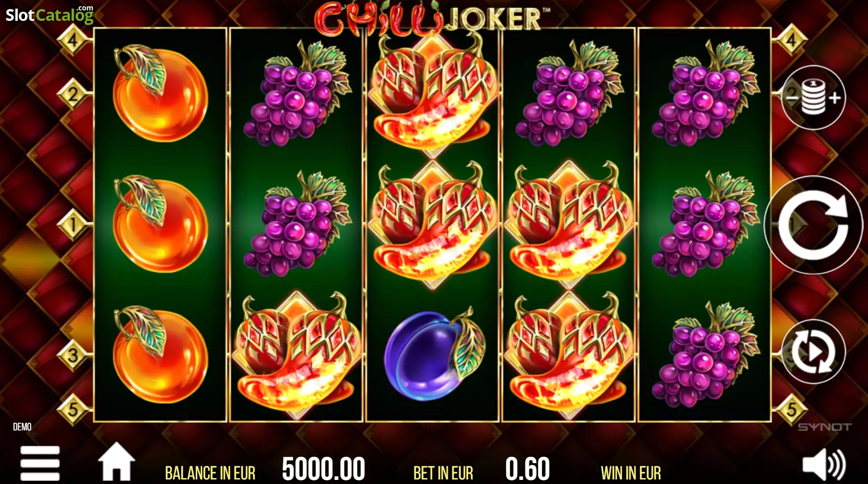Enable autoplay spins
This screenshot has width=868, height=484.
click(x=813, y=352)
